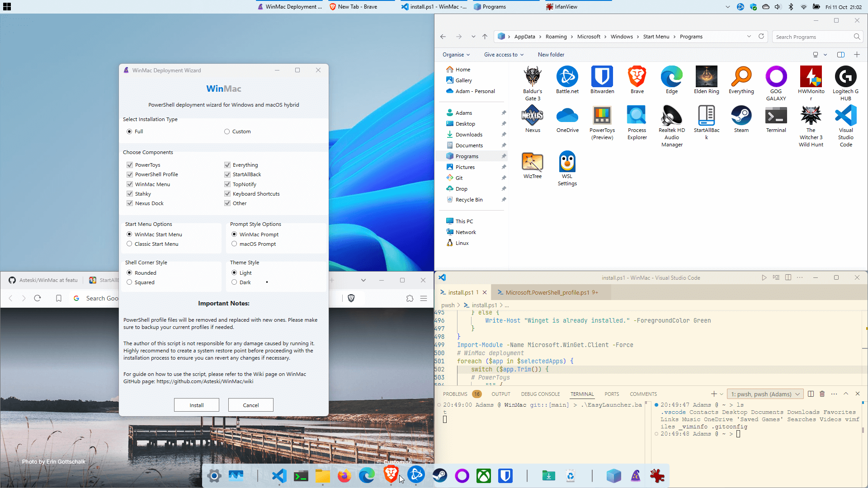Select Dark theme style option
The image size is (868, 488).
pyautogui.click(x=234, y=282)
